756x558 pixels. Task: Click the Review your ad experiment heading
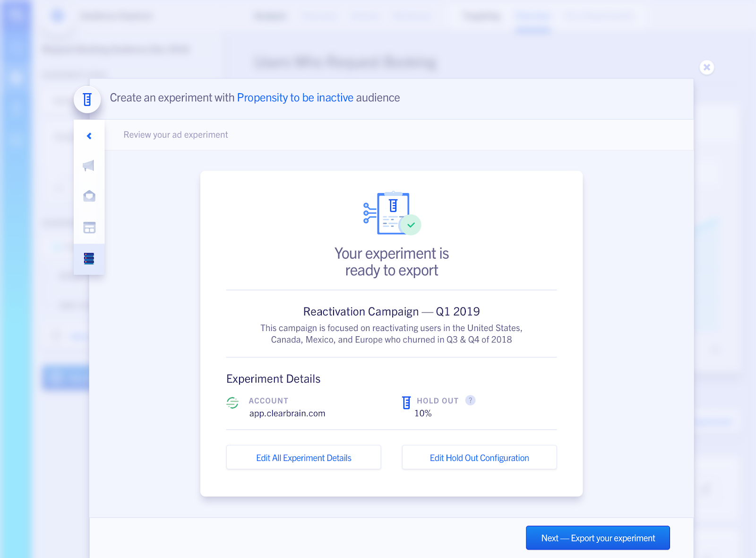coord(176,135)
